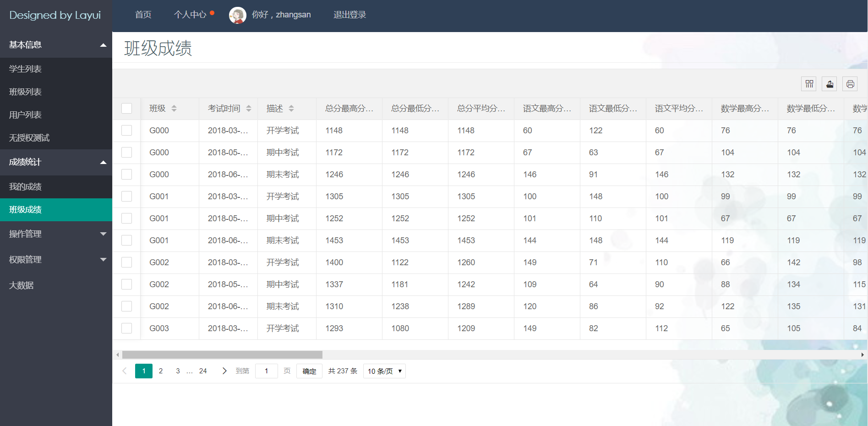Open the 10 条/页 page size dropdown
Image resolution: width=868 pixels, height=426 pixels.
[384, 371]
